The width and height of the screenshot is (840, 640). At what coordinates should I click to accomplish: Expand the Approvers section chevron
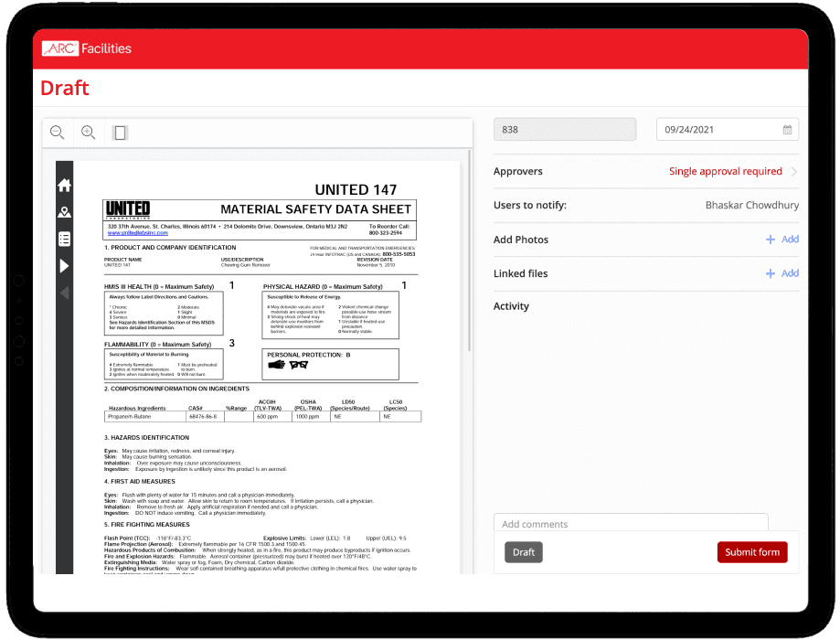(x=794, y=171)
